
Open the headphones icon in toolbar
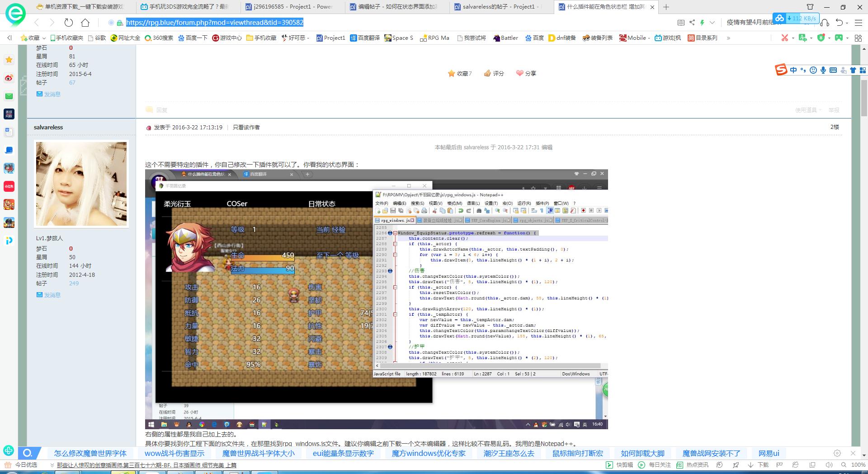(825, 23)
